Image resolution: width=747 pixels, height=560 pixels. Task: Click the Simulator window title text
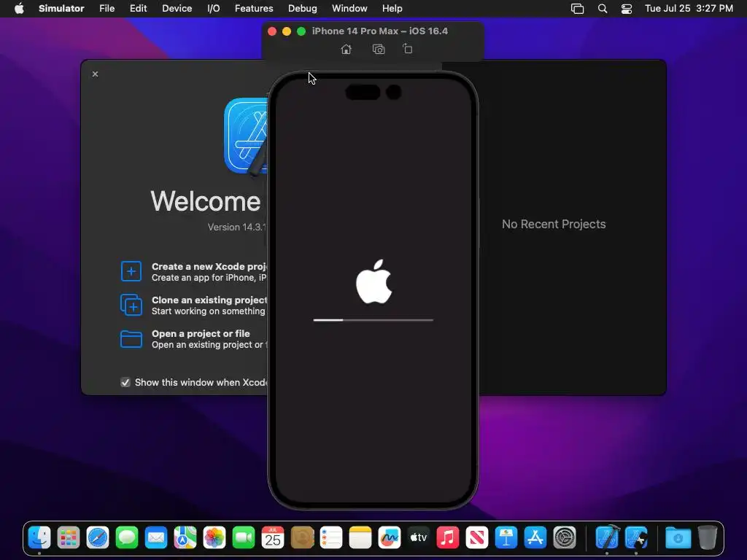click(379, 31)
